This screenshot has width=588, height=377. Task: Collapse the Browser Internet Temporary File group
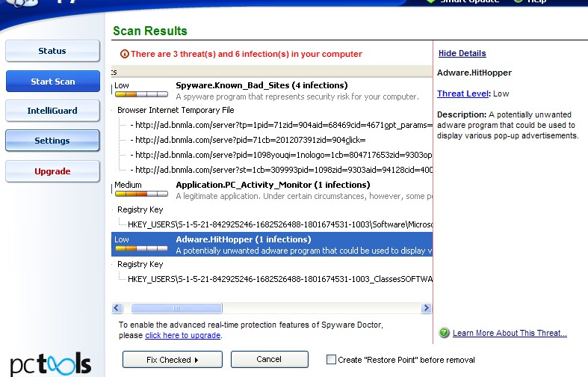pyautogui.click(x=176, y=110)
